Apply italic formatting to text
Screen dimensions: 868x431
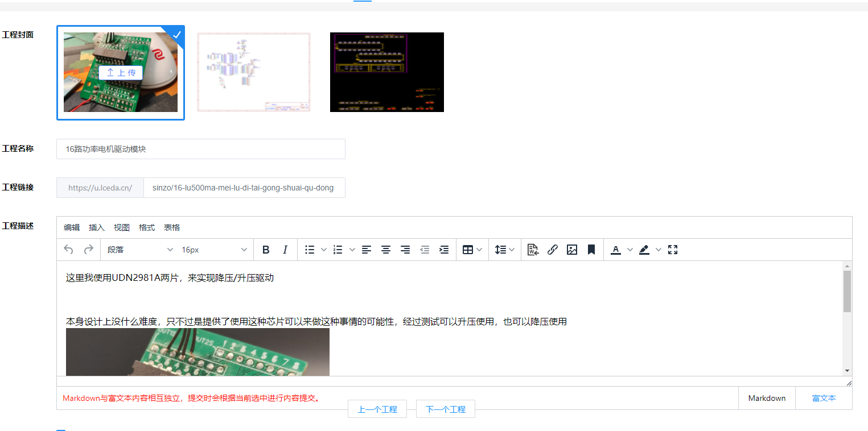tap(285, 250)
